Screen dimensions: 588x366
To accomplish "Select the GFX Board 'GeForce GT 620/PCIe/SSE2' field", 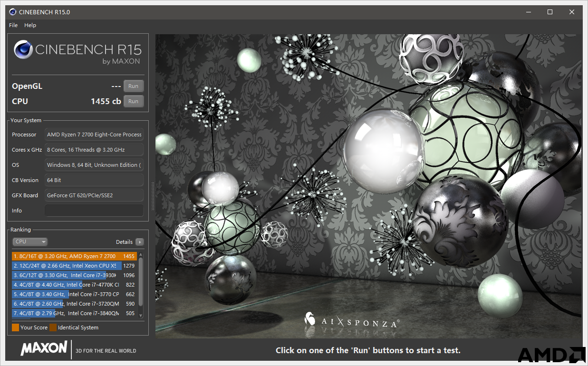I will [x=94, y=195].
